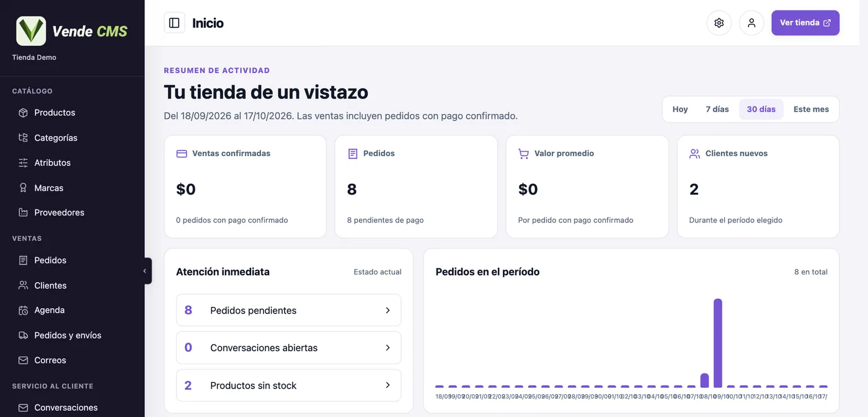Toggle the sidebar panel icon beside Inicio
Image resolution: width=868 pixels, height=417 pixels.
174,23
